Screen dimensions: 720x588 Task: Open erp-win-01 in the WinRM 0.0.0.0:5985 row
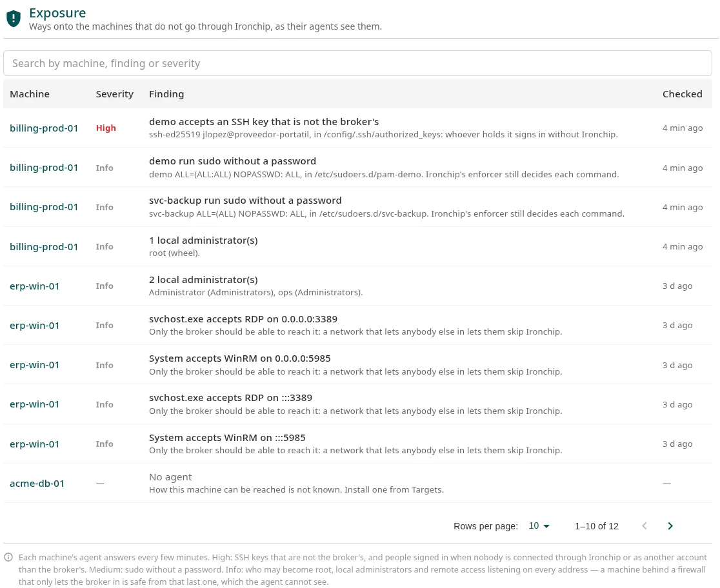click(x=34, y=365)
